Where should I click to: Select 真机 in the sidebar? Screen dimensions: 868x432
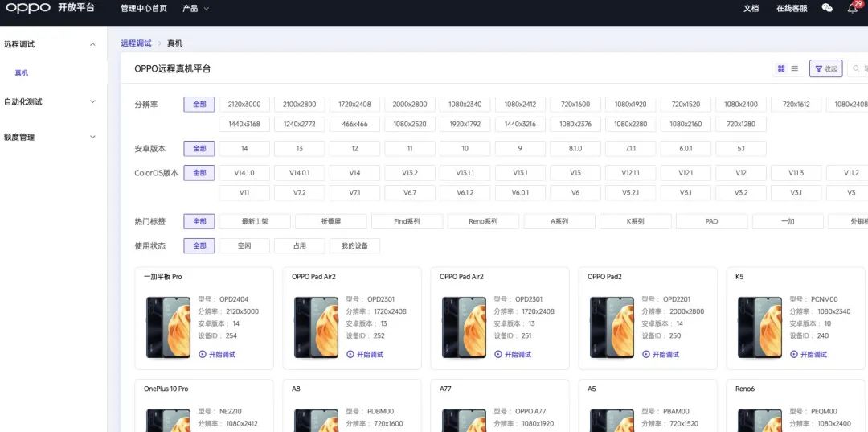point(22,72)
